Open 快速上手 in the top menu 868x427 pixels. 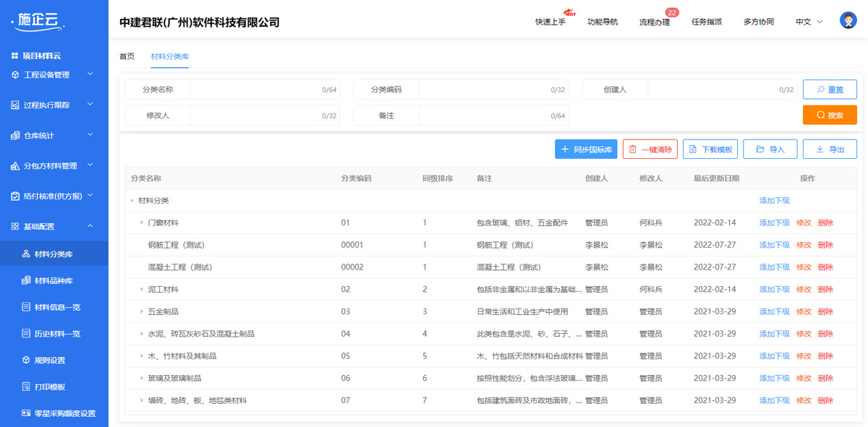pos(550,22)
